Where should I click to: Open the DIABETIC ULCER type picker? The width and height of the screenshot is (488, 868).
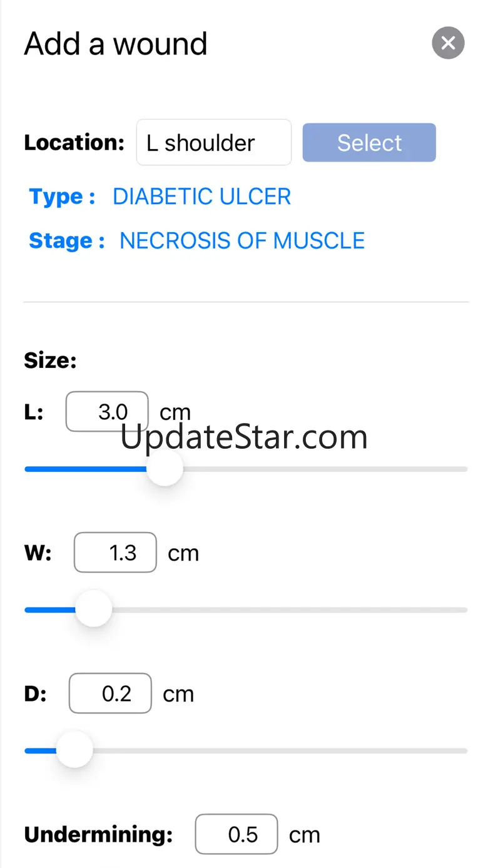point(201,197)
